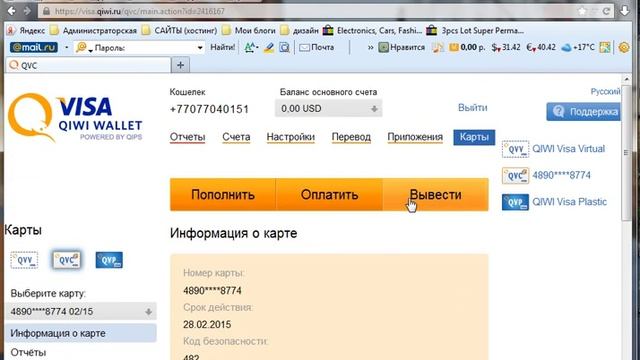Select the QVV card icon under Карты

tap(24, 260)
